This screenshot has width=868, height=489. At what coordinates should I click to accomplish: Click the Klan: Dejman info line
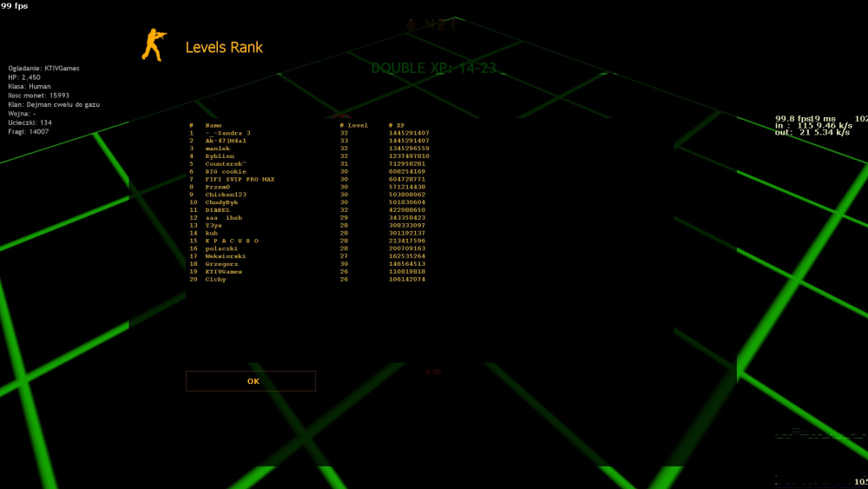pyautogui.click(x=54, y=104)
